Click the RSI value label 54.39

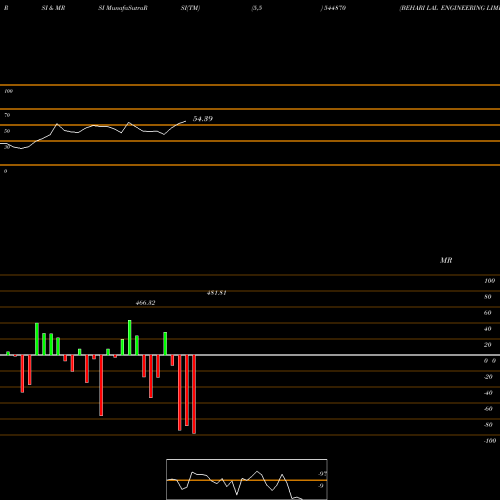pyautogui.click(x=203, y=119)
